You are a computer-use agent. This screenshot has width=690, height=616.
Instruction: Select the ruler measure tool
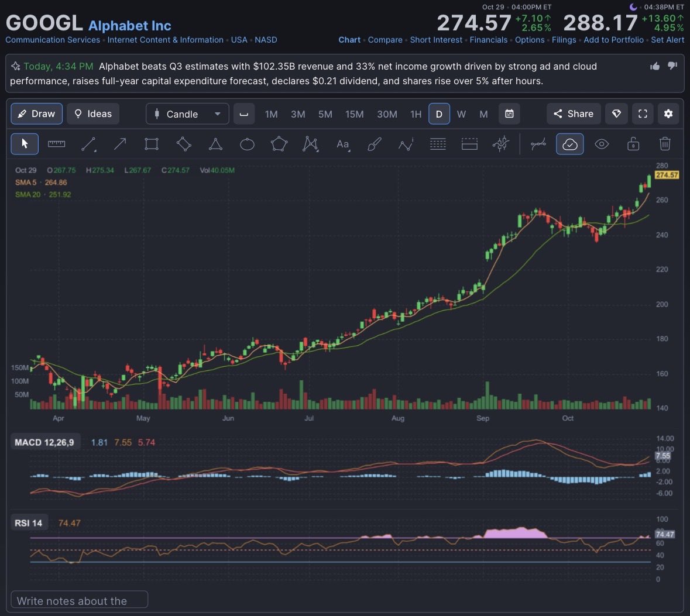click(56, 144)
